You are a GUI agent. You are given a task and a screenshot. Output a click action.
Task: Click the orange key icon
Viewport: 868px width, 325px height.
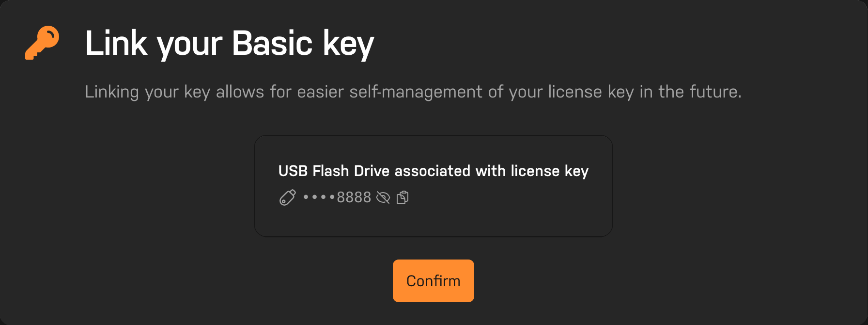[42, 43]
